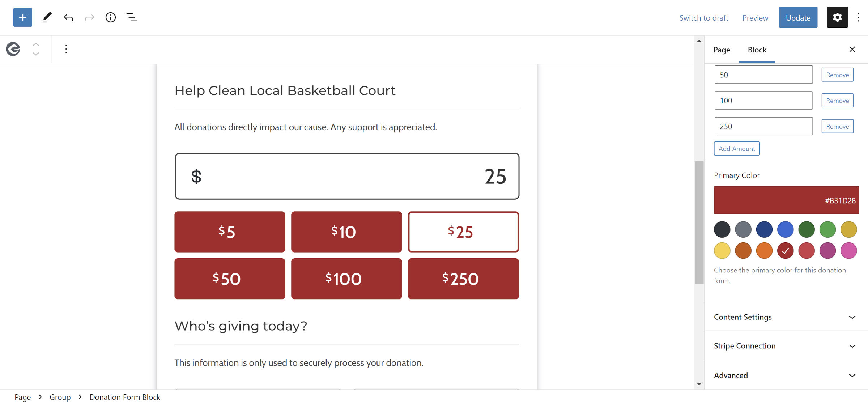Click the Redo arrow

point(89,17)
